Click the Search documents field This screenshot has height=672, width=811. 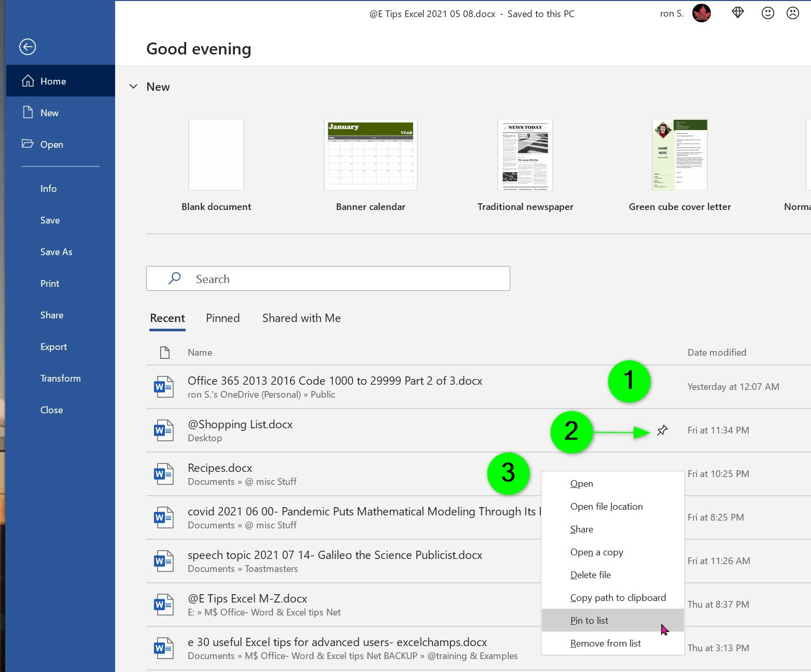click(328, 278)
